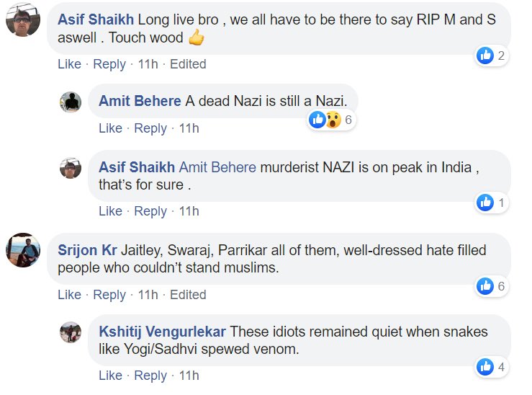View likes on Srijon Kr's comment

point(492,286)
